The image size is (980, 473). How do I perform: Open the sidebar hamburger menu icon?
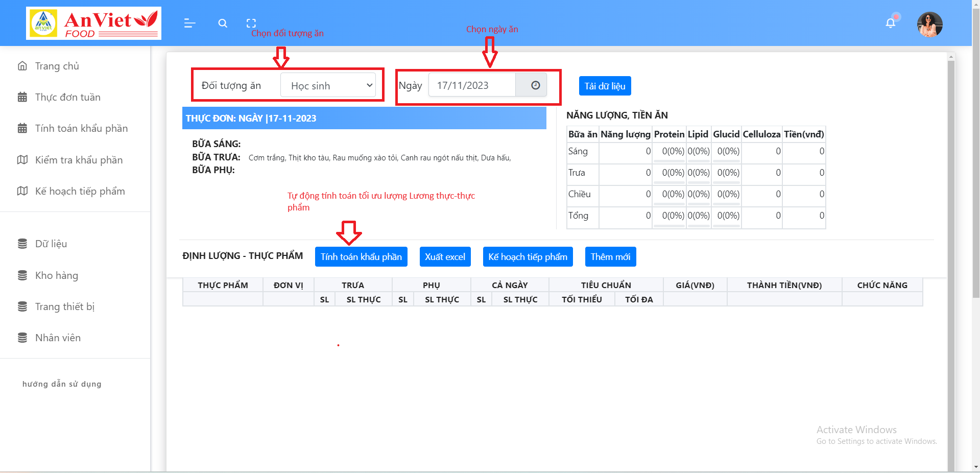pyautogui.click(x=189, y=23)
